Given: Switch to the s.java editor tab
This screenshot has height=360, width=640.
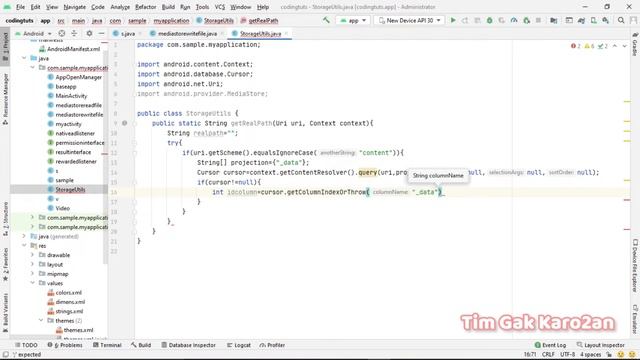Looking at the screenshot, I should pos(127,33).
